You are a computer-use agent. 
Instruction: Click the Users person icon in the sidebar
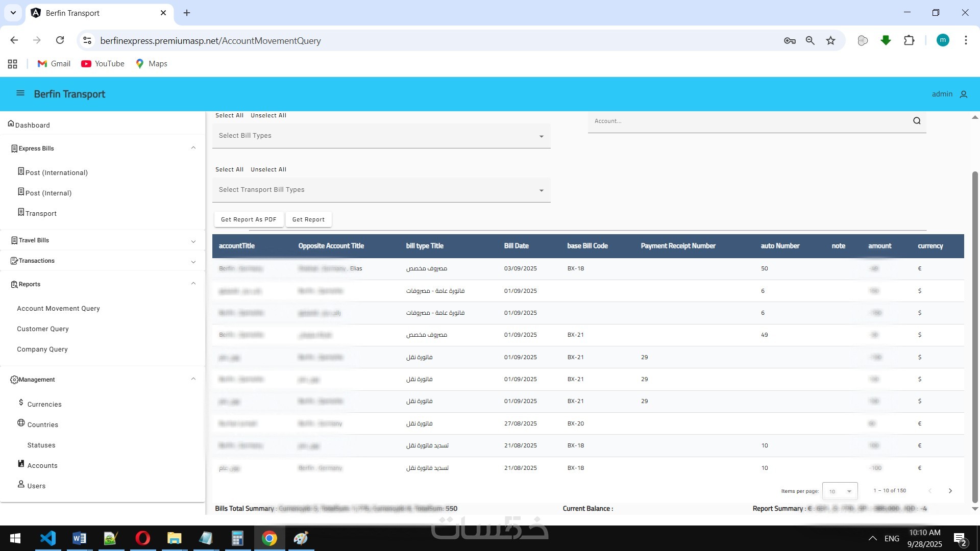point(21,484)
